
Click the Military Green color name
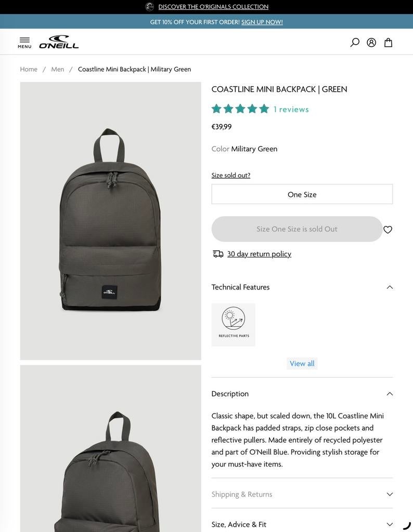[254, 149]
